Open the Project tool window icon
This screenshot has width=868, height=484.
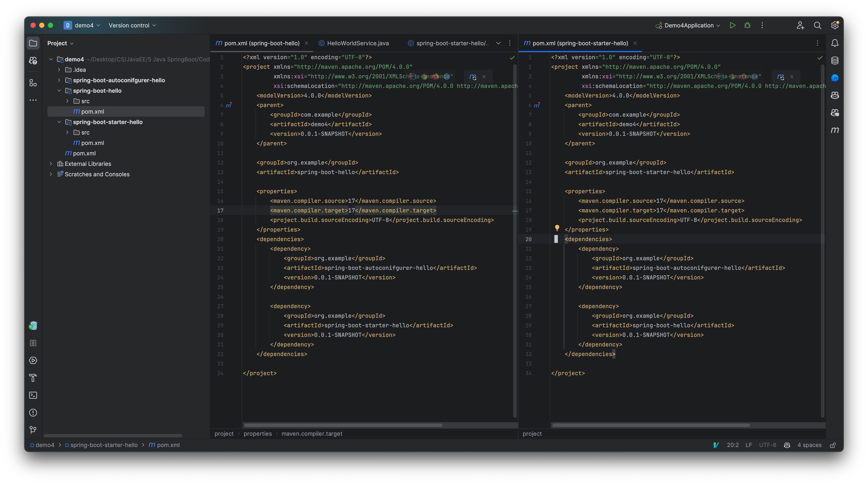tap(33, 43)
